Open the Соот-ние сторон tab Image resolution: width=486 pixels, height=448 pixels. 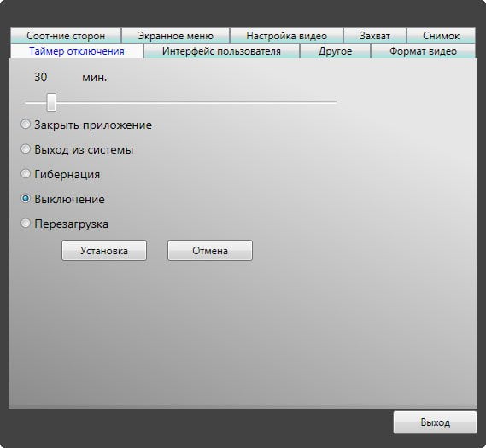tap(66, 36)
